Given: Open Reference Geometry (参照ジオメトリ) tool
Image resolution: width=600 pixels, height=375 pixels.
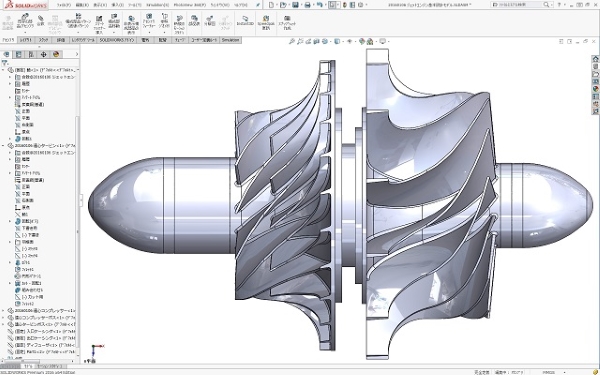Looking at the screenshot, I should pos(165,21).
